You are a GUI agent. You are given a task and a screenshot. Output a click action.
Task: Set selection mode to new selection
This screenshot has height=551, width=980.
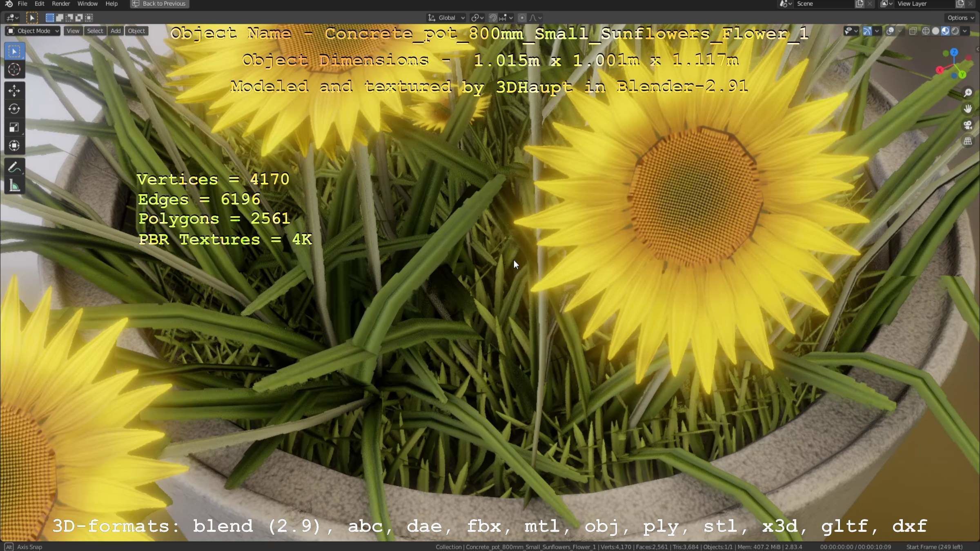tap(49, 18)
